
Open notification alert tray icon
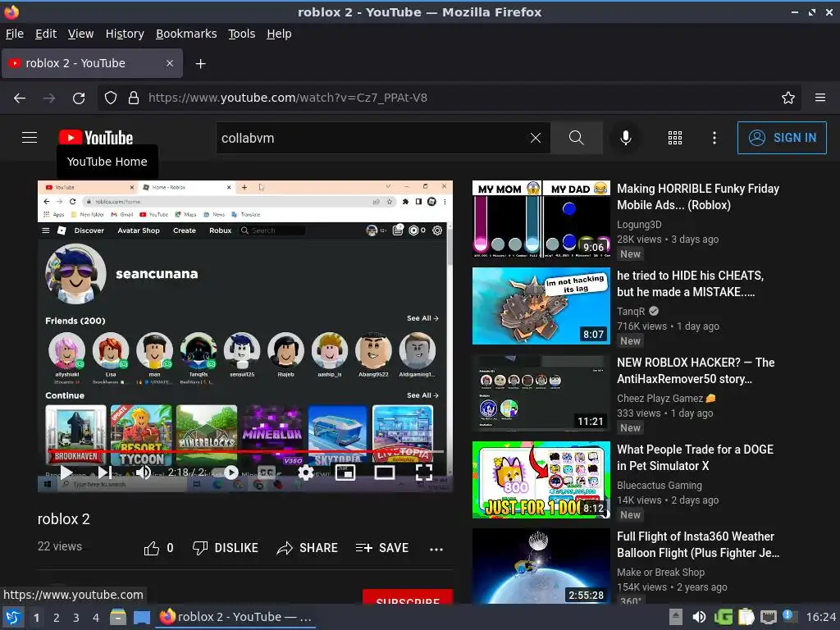click(x=790, y=616)
